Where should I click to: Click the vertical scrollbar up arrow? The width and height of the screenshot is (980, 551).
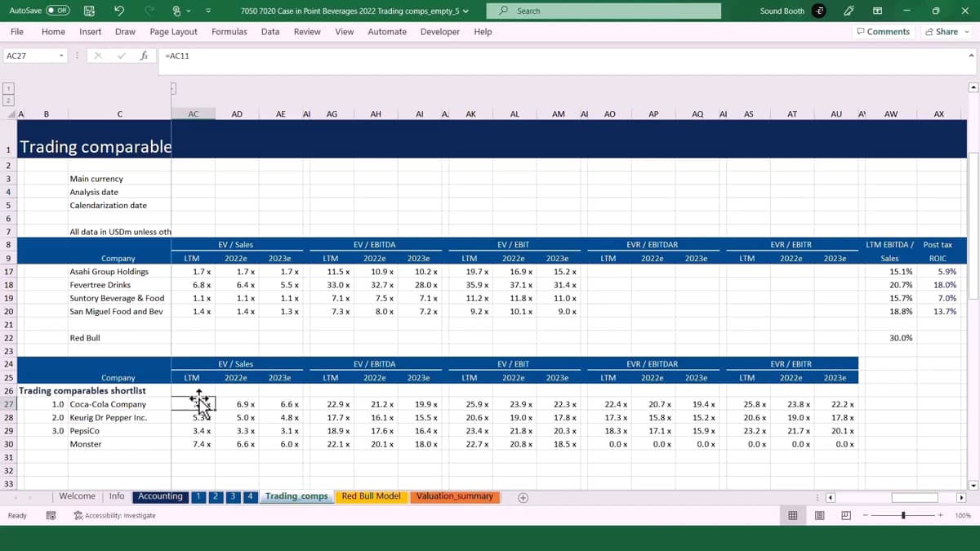(x=973, y=87)
